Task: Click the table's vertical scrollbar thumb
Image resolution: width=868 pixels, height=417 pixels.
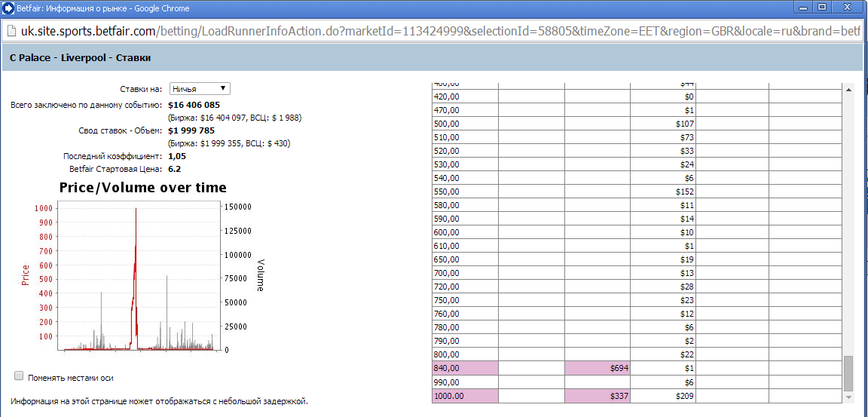Action: (x=849, y=373)
